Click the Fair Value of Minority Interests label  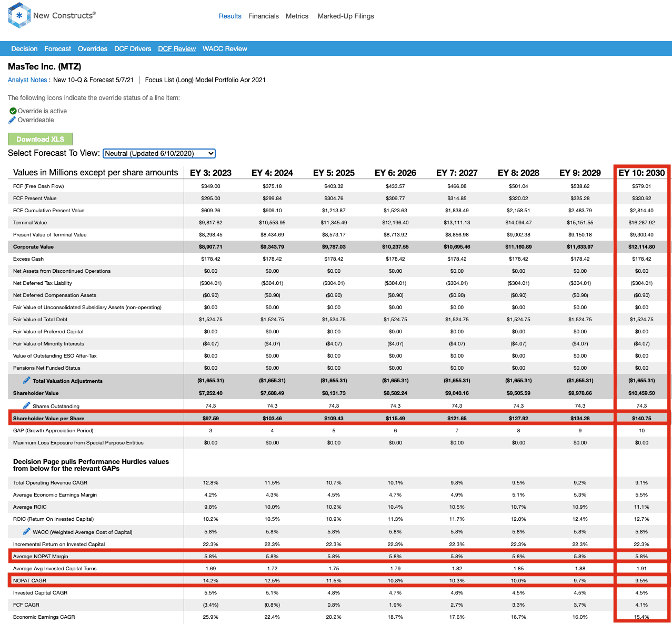tap(48, 344)
